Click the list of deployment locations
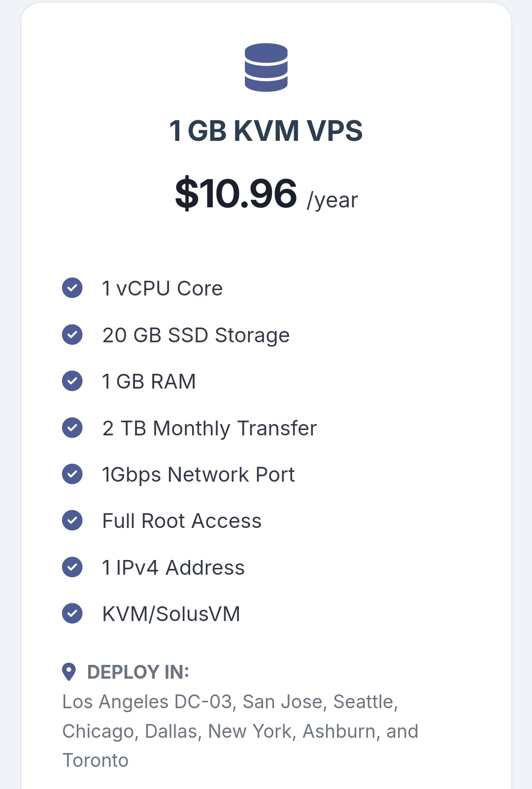Screen dimensions: 532x789 pyautogui.click(x=240, y=731)
